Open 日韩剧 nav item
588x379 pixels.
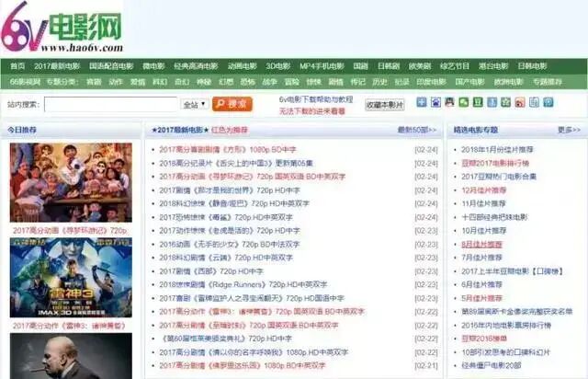tap(389, 66)
